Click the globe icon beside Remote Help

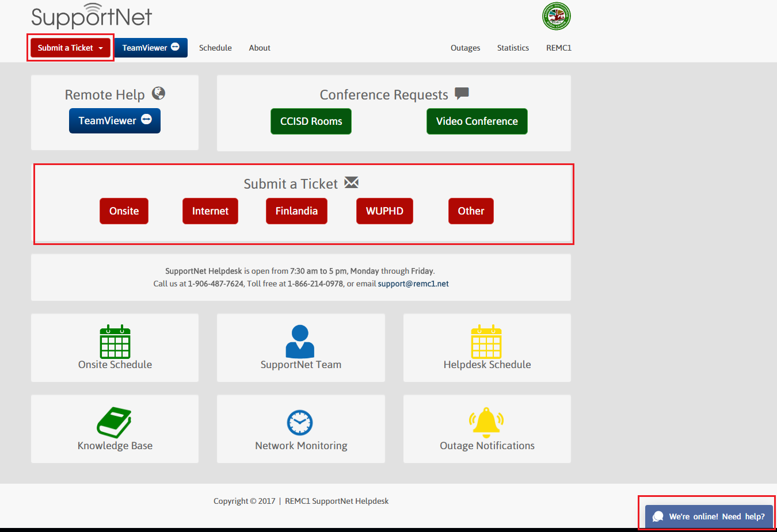(x=159, y=93)
